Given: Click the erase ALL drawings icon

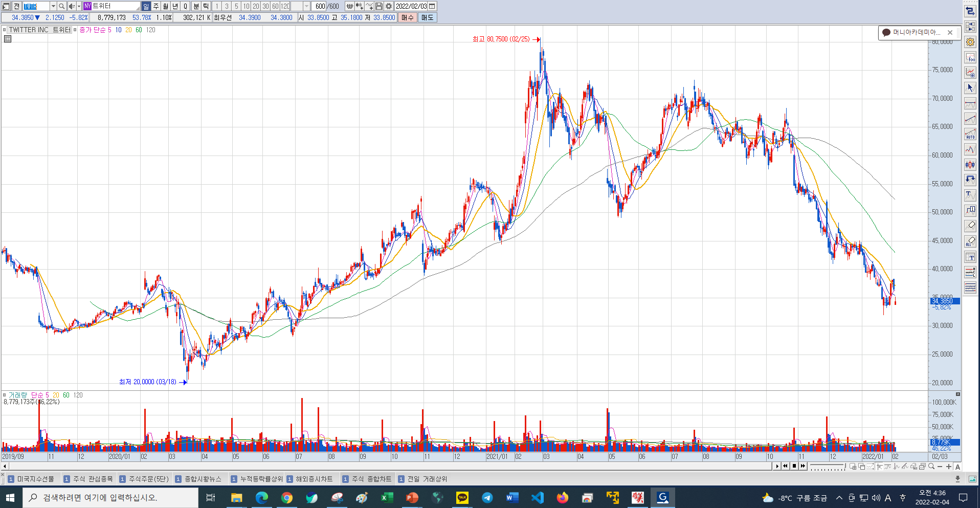Looking at the screenshot, I should click(x=970, y=241).
